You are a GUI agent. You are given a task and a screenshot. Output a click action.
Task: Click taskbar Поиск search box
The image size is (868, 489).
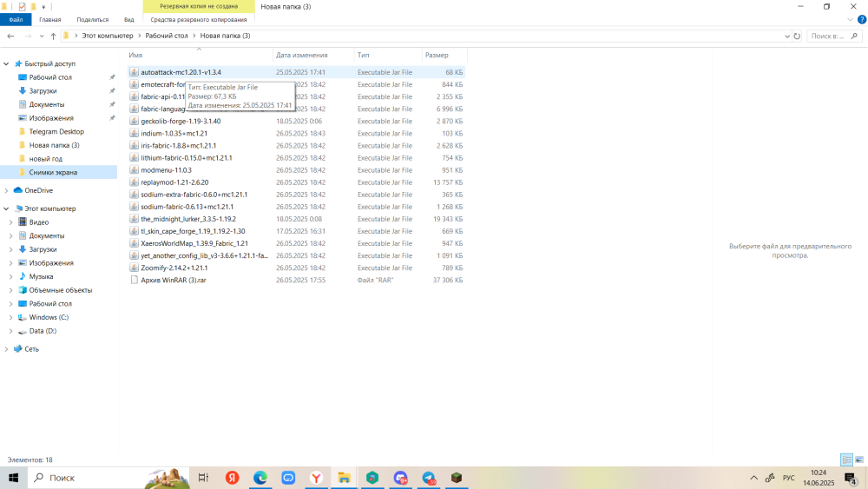point(108,478)
